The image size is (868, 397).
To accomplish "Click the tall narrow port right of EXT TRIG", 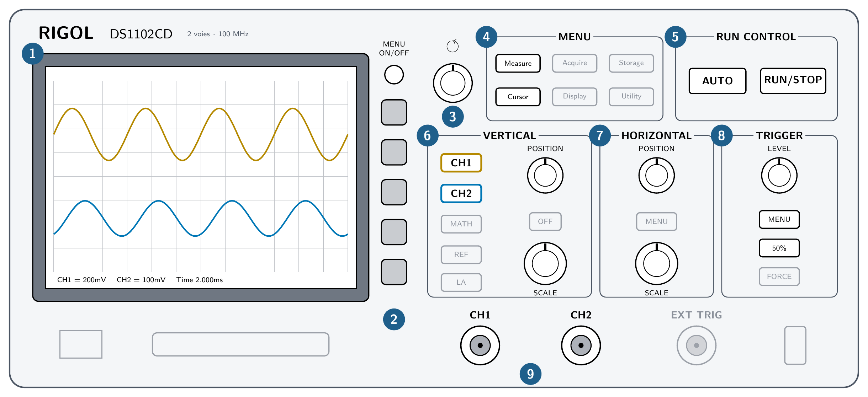I will click(795, 345).
